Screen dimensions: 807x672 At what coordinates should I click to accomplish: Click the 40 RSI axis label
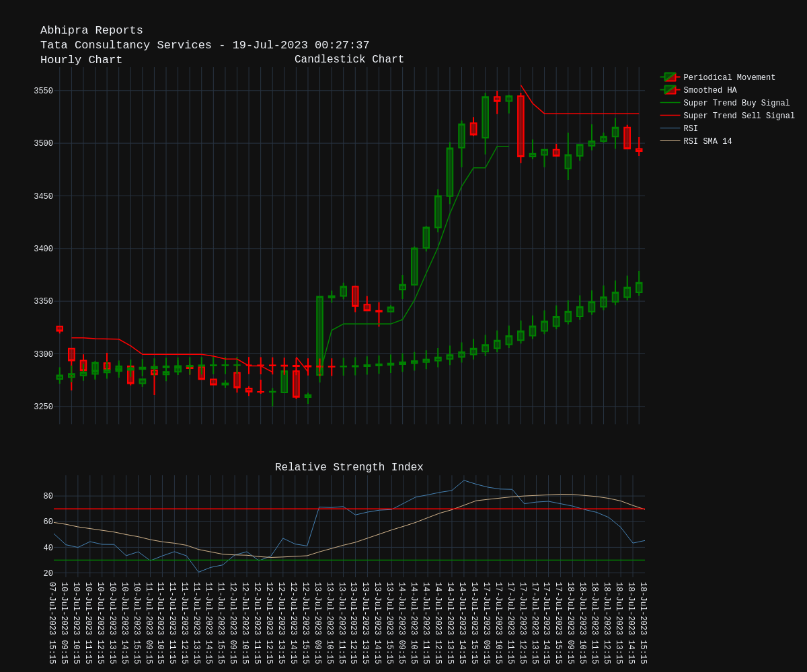(x=48, y=548)
